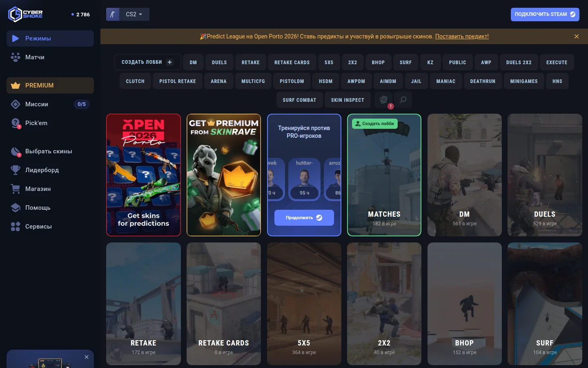Open the DM mode card

(465, 175)
